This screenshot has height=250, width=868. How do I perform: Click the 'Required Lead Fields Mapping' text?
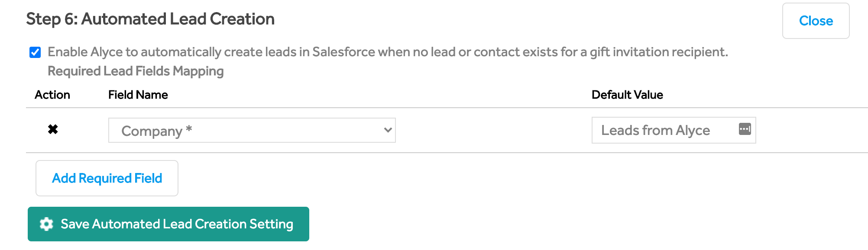(x=136, y=71)
